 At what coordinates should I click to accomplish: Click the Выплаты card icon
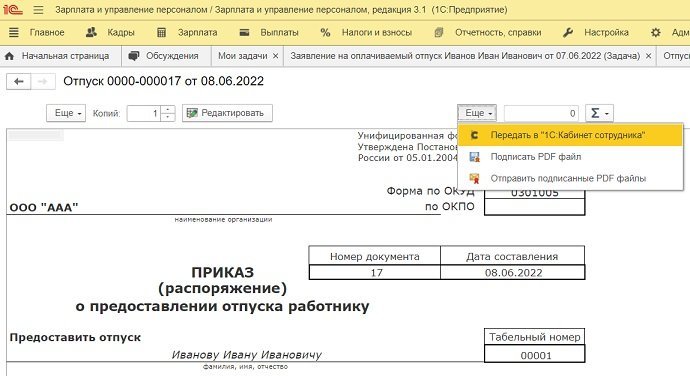(244, 33)
